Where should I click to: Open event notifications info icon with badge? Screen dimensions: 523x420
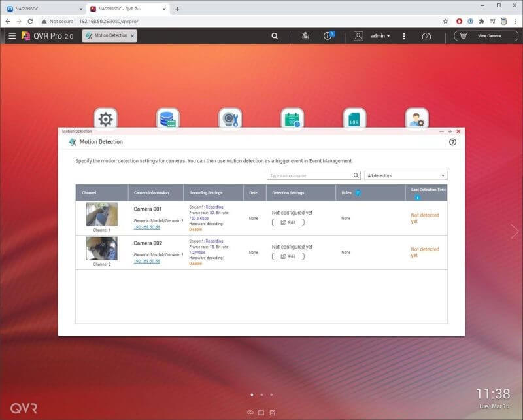click(x=328, y=36)
